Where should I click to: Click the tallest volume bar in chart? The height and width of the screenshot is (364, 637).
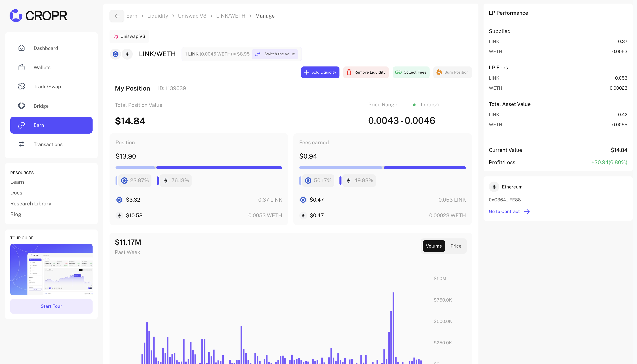click(x=393, y=328)
